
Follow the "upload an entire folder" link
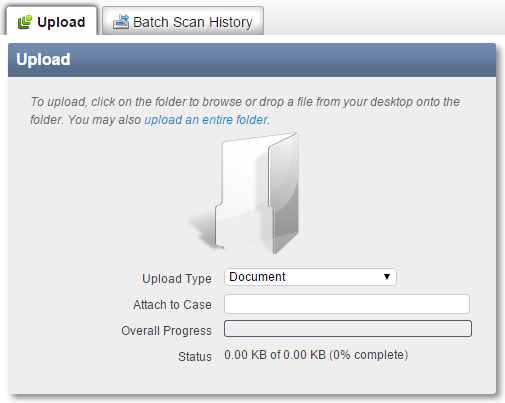coord(206,120)
